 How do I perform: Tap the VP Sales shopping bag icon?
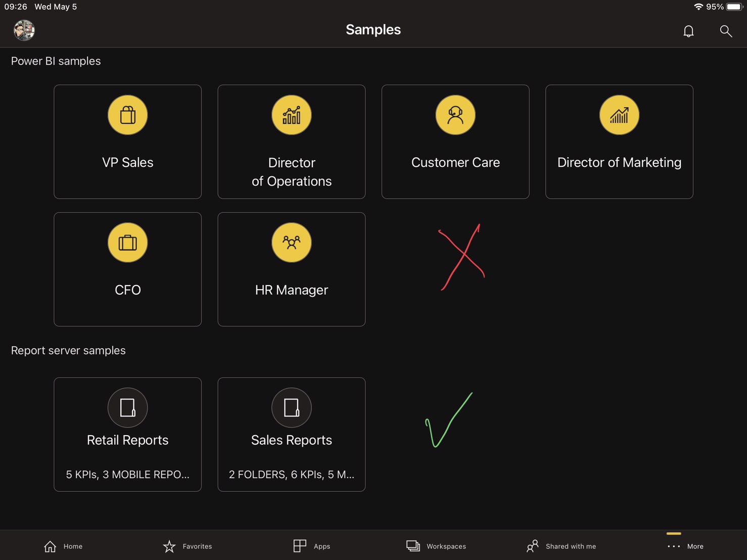click(128, 115)
